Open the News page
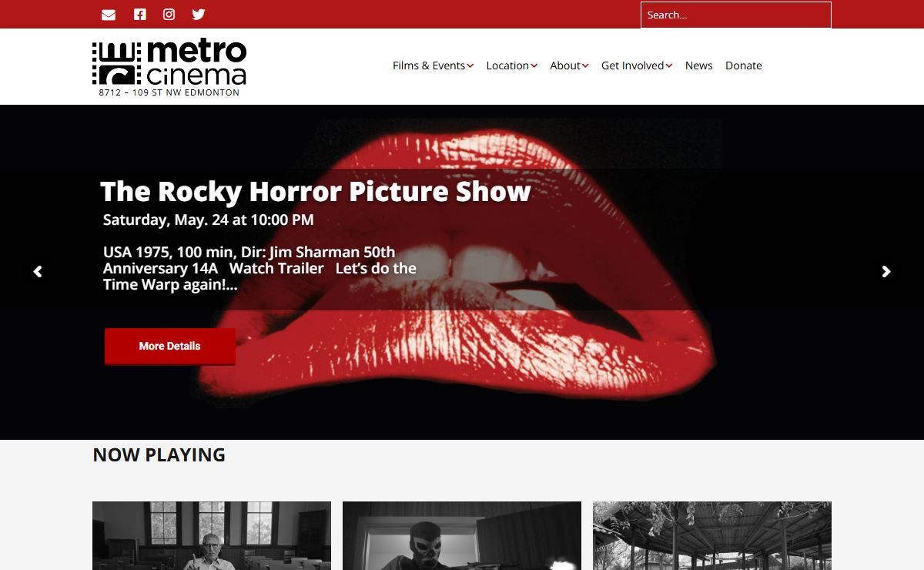924x570 pixels. pos(699,65)
